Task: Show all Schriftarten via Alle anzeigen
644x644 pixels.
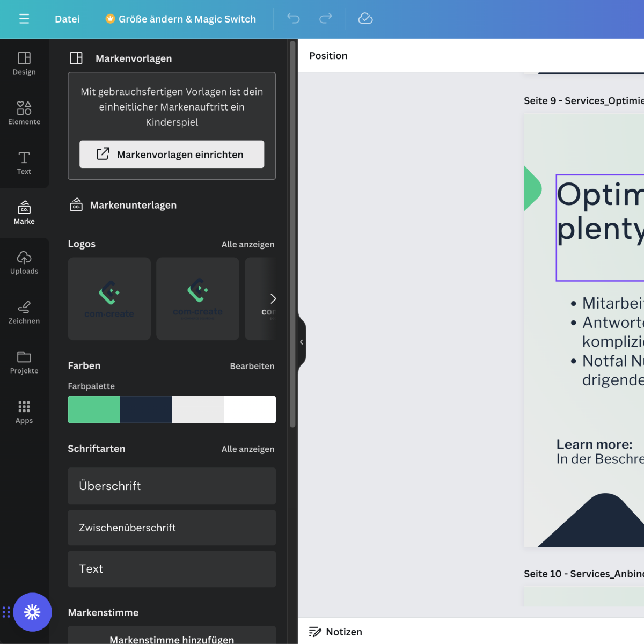Action: 248,449
